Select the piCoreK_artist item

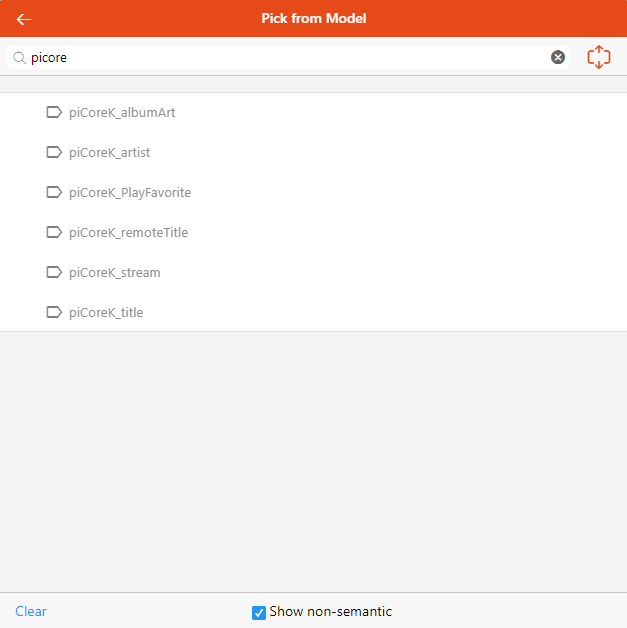110,152
